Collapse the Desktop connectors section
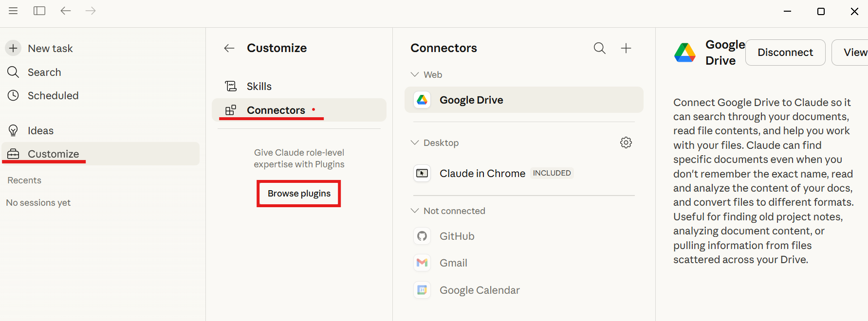Viewport: 868px width, 321px height. 414,142
